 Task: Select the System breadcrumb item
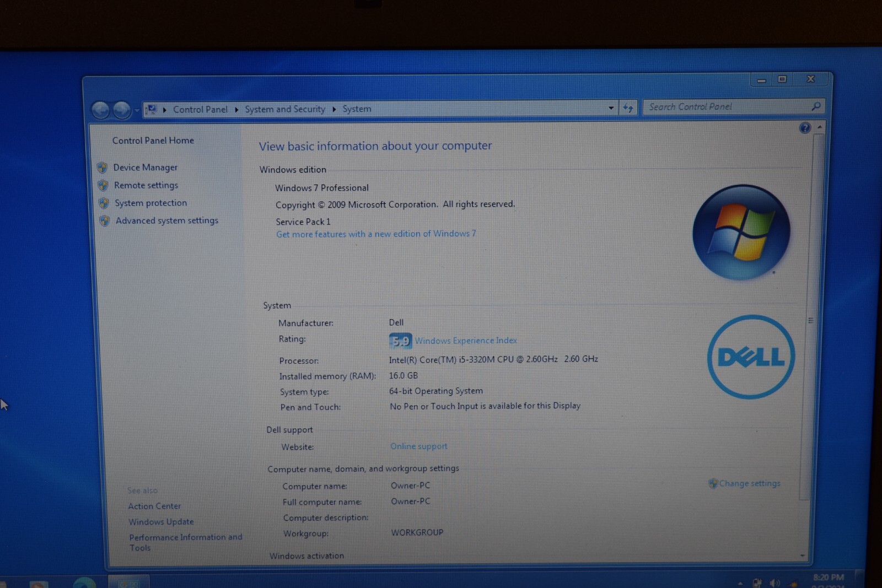click(x=357, y=109)
